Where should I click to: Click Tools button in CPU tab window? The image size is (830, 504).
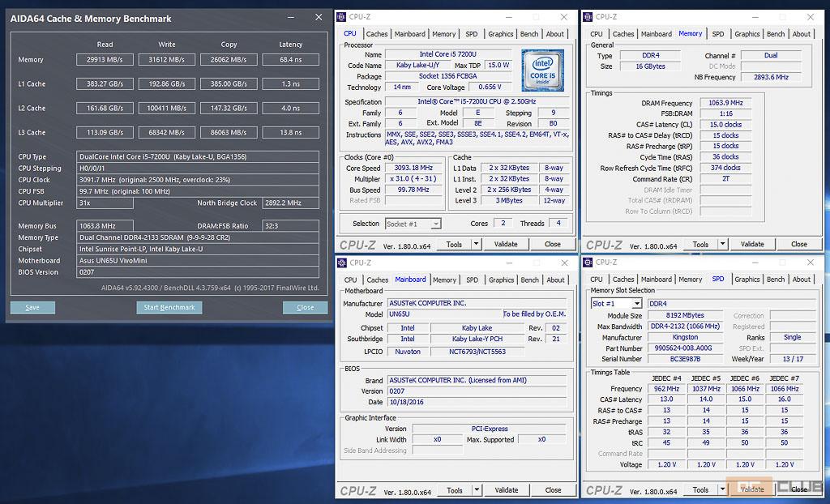pyautogui.click(x=454, y=244)
